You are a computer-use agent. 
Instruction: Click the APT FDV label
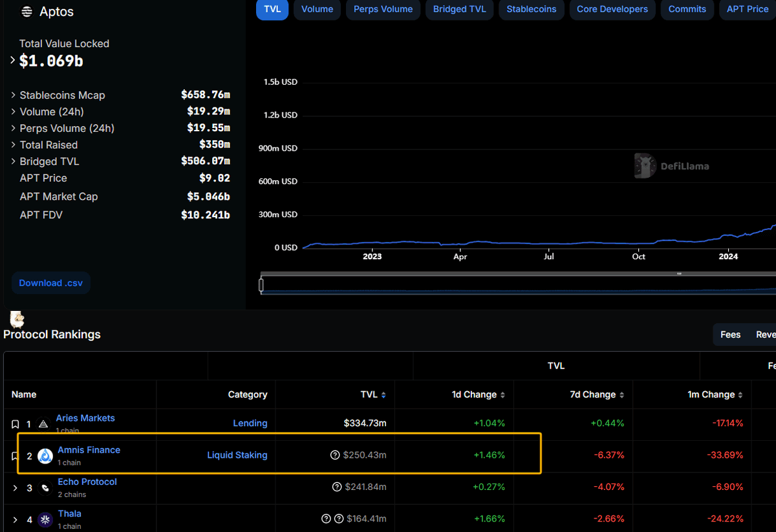pos(41,215)
